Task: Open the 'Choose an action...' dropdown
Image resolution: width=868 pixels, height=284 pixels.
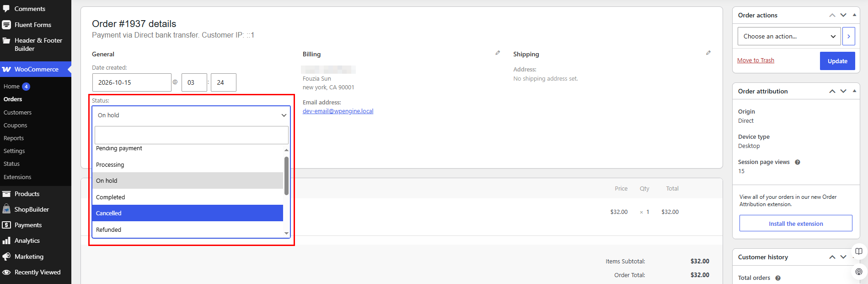Action: click(789, 36)
